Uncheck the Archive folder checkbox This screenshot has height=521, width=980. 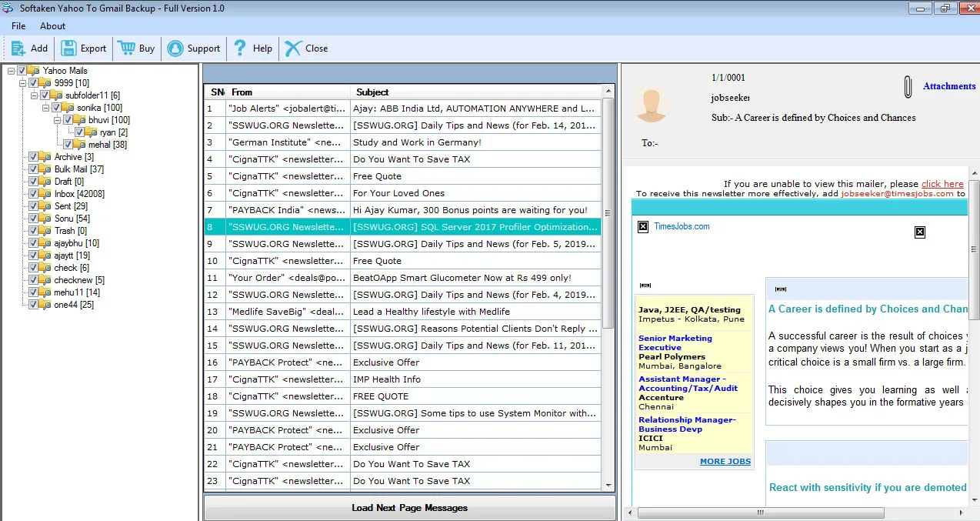click(33, 157)
